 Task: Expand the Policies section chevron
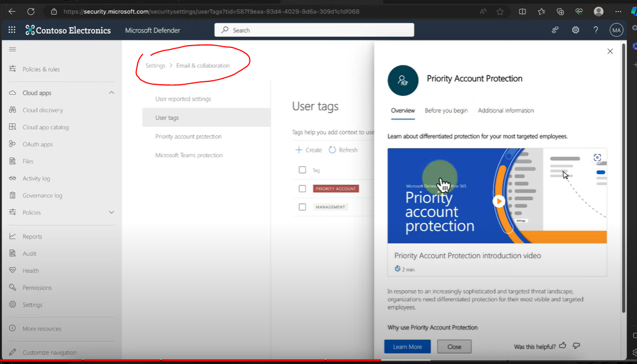(111, 212)
